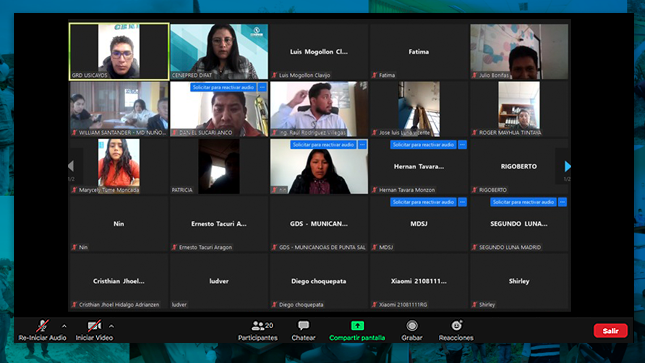This screenshot has height=363, width=645.
Task: Click muted mic icon on Fatima tile
Action: [x=374, y=75]
